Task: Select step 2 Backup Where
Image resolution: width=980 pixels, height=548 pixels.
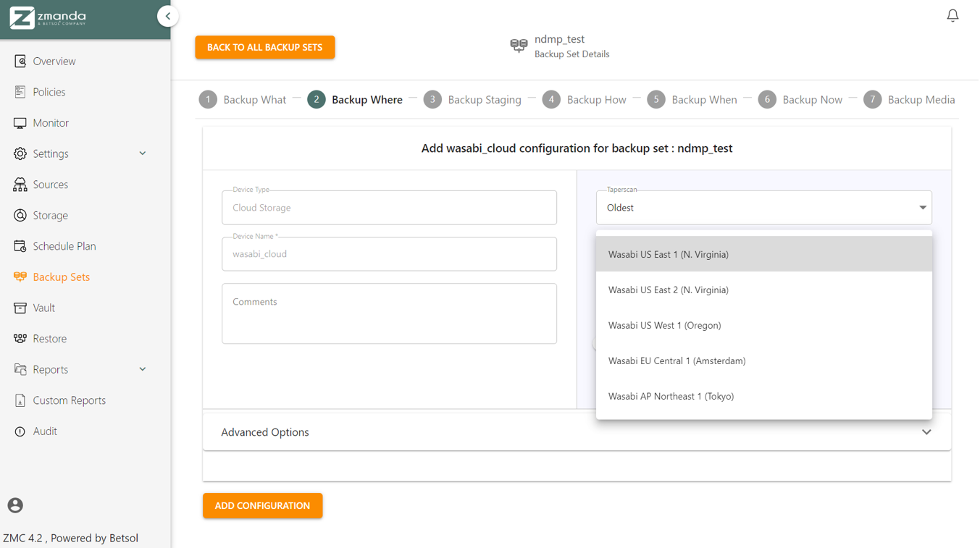Action: point(355,100)
